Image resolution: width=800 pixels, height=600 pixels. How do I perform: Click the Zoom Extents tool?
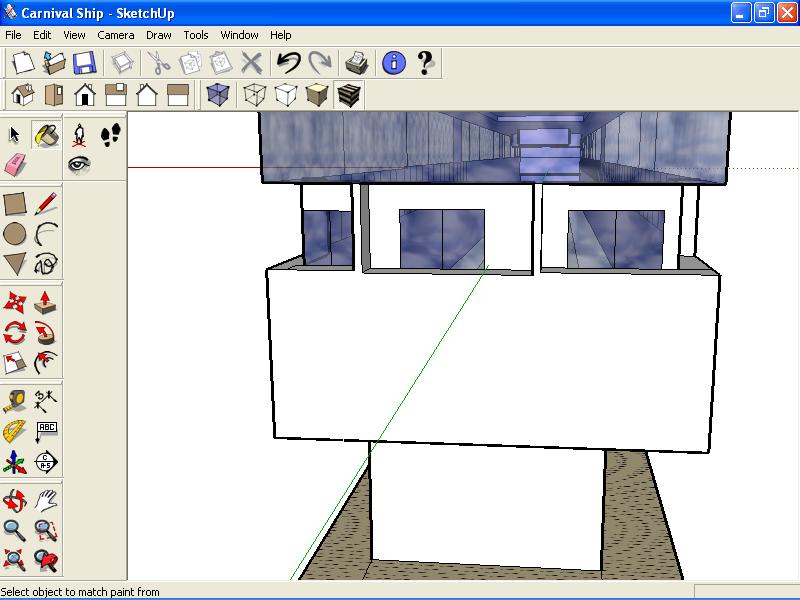(15, 560)
